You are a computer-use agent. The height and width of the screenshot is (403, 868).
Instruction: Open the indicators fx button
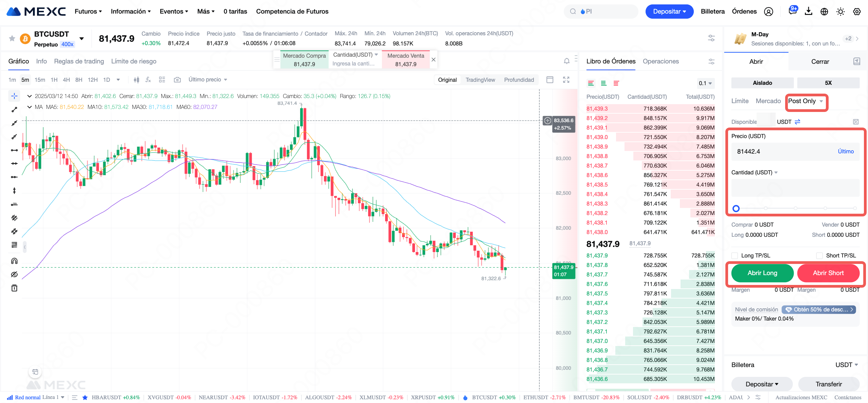(148, 80)
